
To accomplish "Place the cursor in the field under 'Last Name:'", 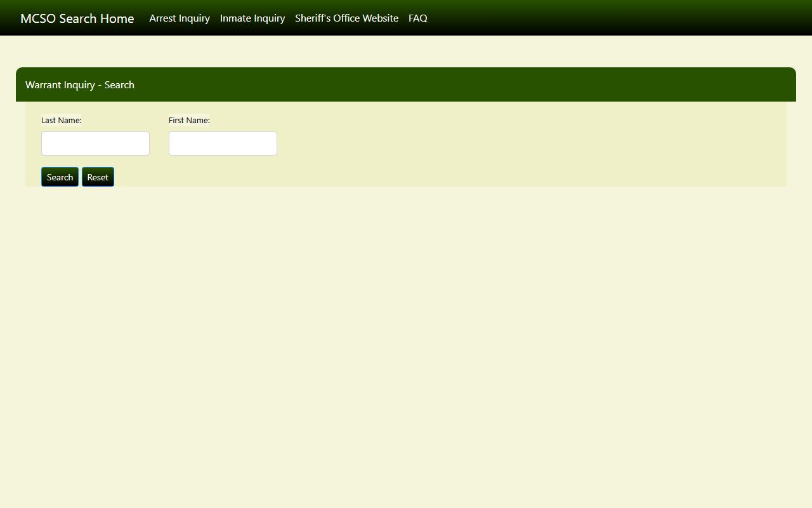I will click(95, 144).
